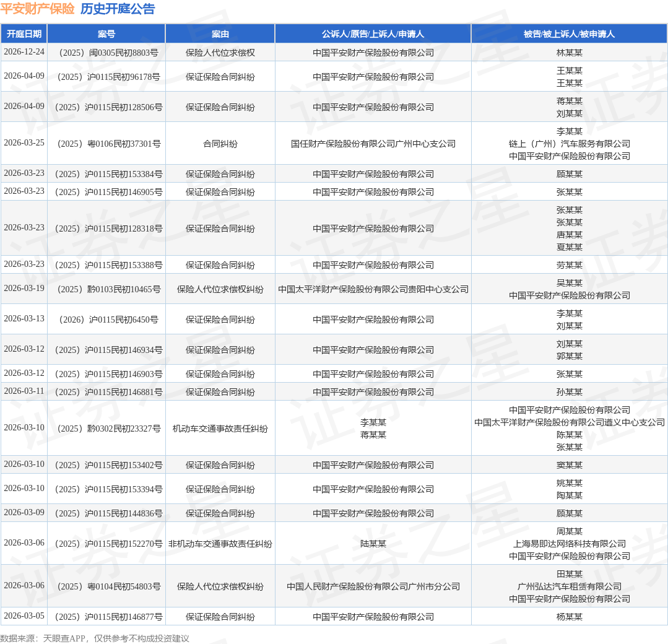The height and width of the screenshot is (644, 668).
Task: Click plaintiff 中国太平洋财产保险股份有限公司贵阳中心支公司
Action: [x=373, y=290]
